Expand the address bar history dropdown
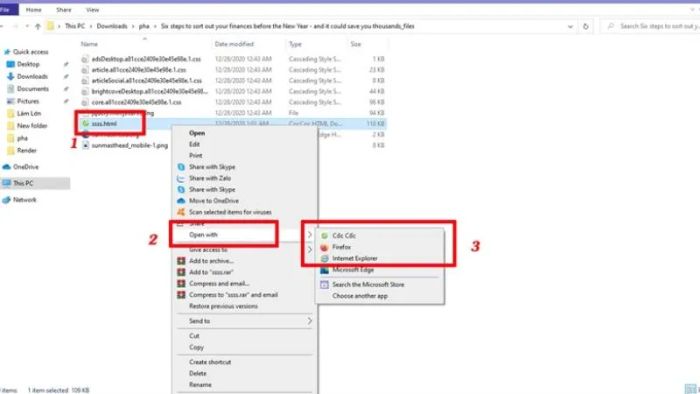Screen dimensions: 700x394 (x=570, y=26)
